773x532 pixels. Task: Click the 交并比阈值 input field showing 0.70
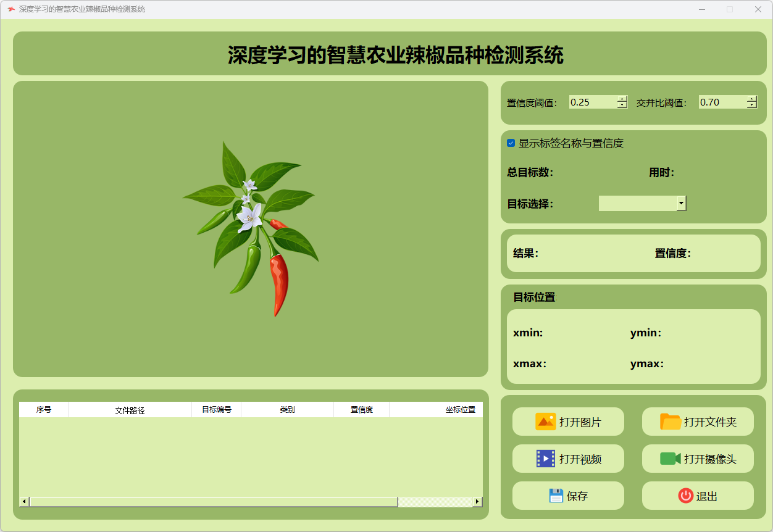[722, 102]
